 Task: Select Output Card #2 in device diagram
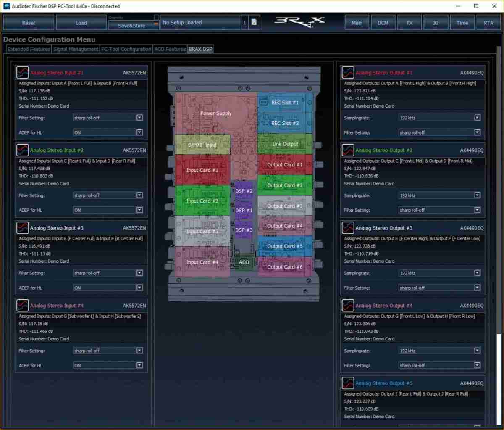(x=285, y=185)
